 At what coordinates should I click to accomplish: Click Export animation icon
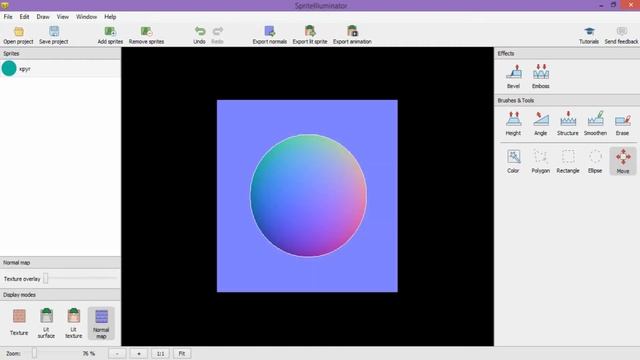point(352,31)
